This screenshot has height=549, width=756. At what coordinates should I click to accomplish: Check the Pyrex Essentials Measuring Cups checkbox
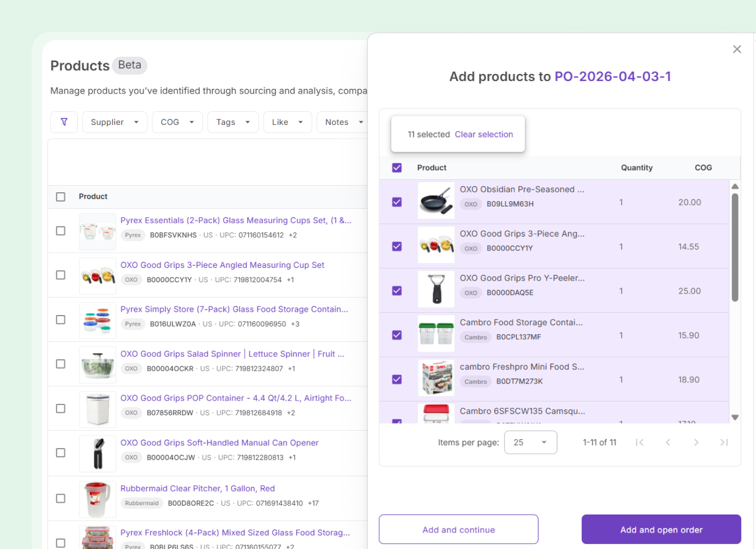pyautogui.click(x=60, y=231)
